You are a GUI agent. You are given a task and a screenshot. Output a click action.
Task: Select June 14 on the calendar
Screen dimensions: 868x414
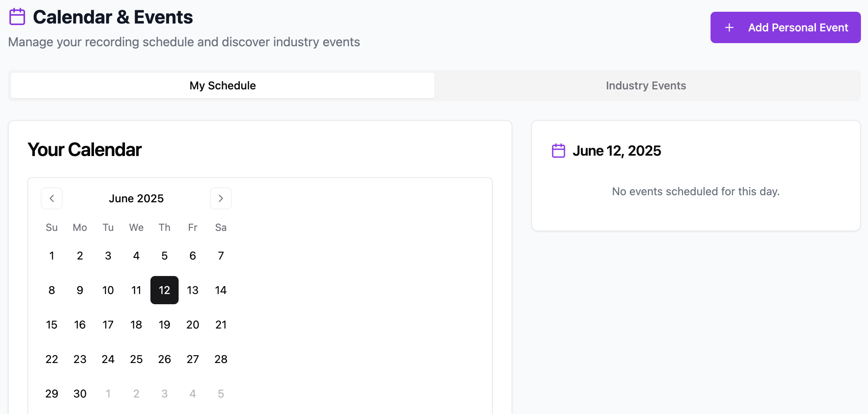click(x=221, y=290)
